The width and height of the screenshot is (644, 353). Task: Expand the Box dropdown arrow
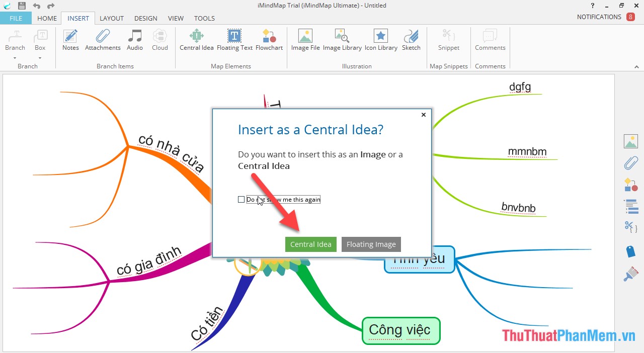[x=40, y=58]
